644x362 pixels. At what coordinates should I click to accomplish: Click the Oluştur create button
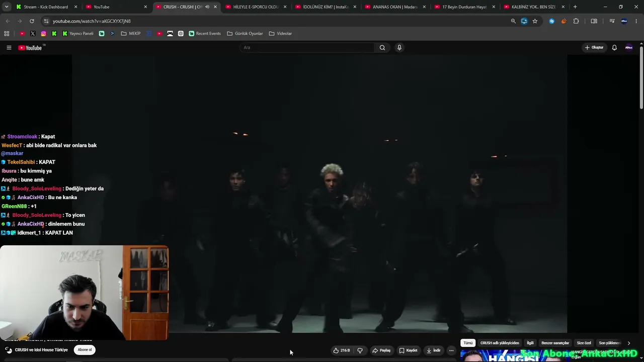594,48
